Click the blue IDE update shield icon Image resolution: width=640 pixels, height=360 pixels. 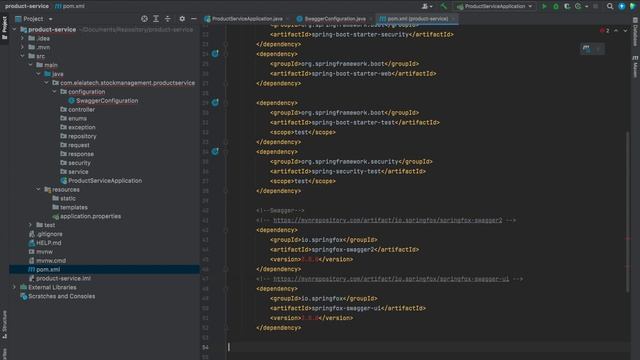[622, 6]
